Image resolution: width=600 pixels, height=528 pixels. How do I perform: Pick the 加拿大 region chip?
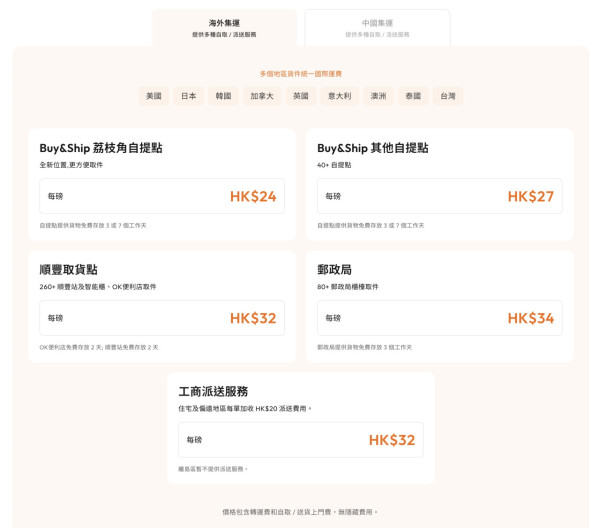262,96
